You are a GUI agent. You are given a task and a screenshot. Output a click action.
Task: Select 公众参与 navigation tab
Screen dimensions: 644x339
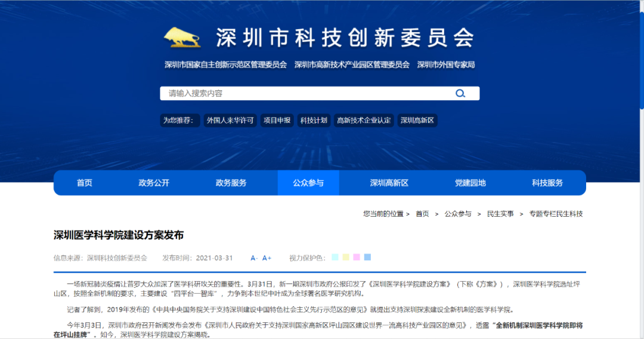tap(308, 183)
